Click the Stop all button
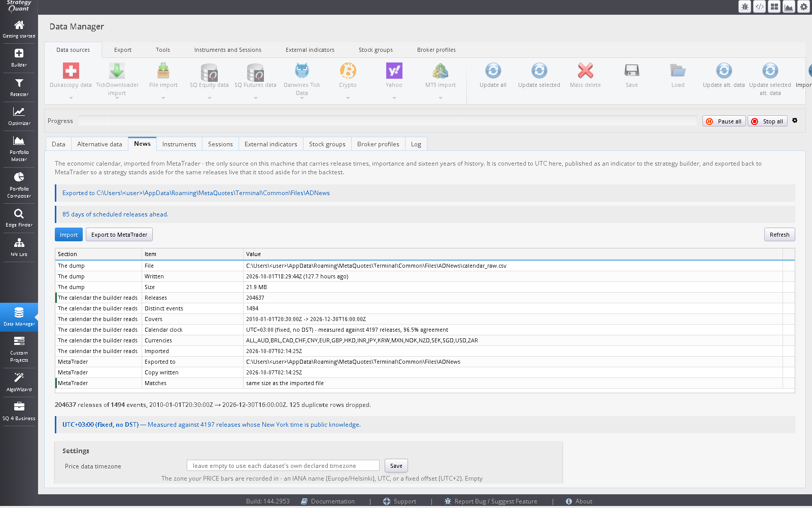This screenshot has height=508, width=812. 767,121
